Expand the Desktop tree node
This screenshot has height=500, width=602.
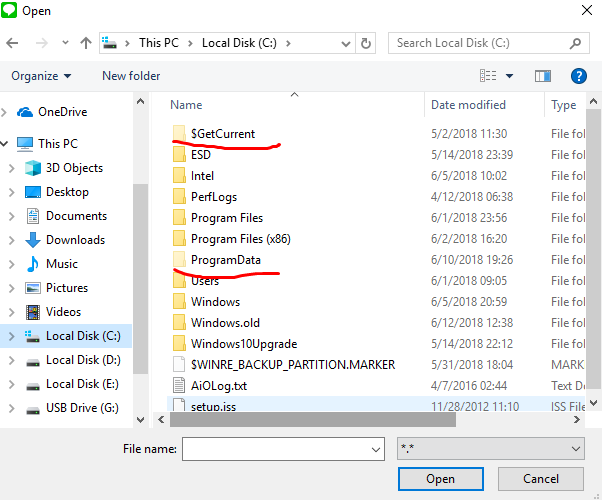coord(12,192)
